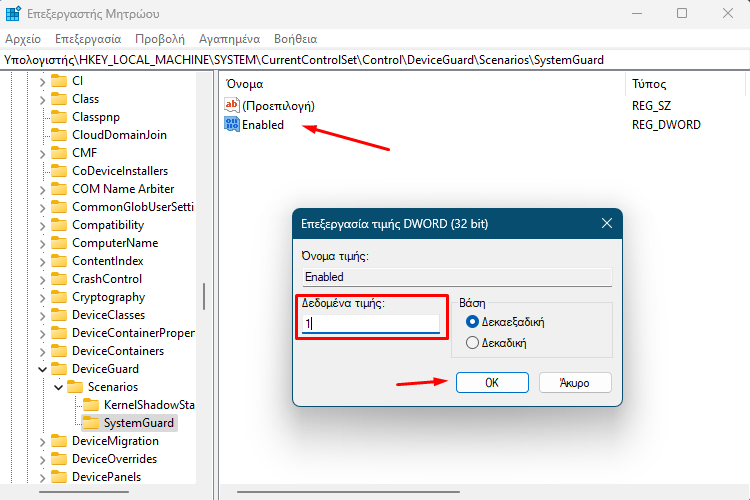Click the (Προεπιλογή) string value icon
Screen dimensions: 750x500
pos(232,105)
